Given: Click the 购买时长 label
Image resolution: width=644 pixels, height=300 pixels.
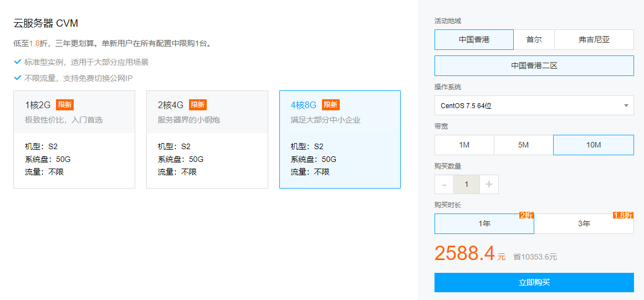Looking at the screenshot, I should (448, 205).
